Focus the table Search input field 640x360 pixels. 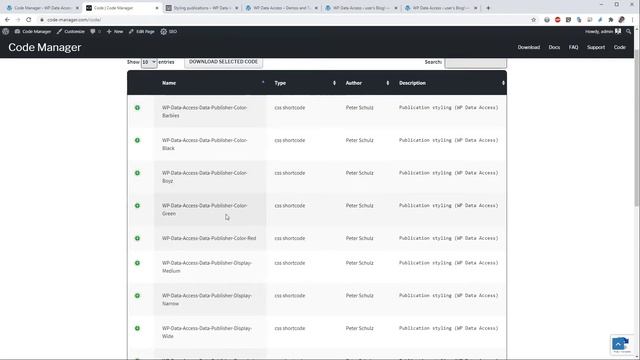475,62
